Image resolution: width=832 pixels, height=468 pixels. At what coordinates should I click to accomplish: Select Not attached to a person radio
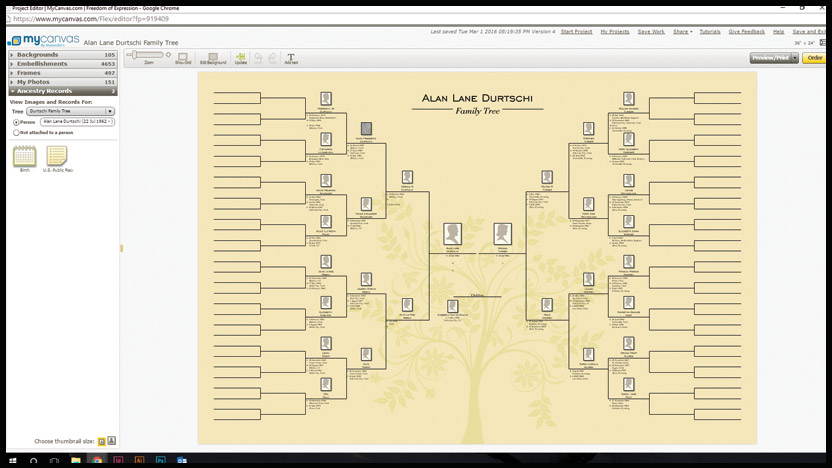(16, 133)
